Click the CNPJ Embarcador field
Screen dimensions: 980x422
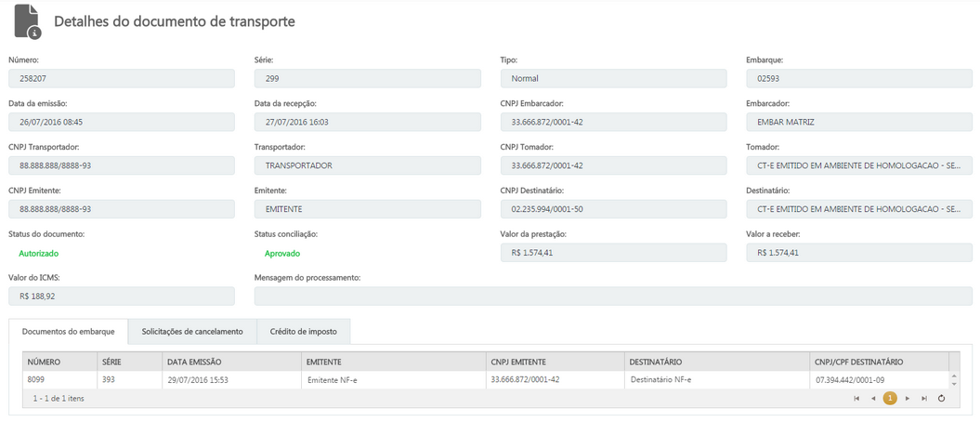614,122
